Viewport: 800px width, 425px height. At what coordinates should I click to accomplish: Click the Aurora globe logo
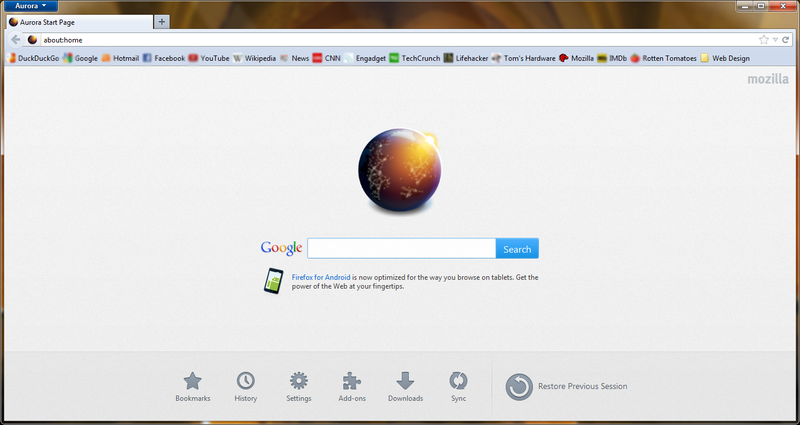[x=399, y=170]
